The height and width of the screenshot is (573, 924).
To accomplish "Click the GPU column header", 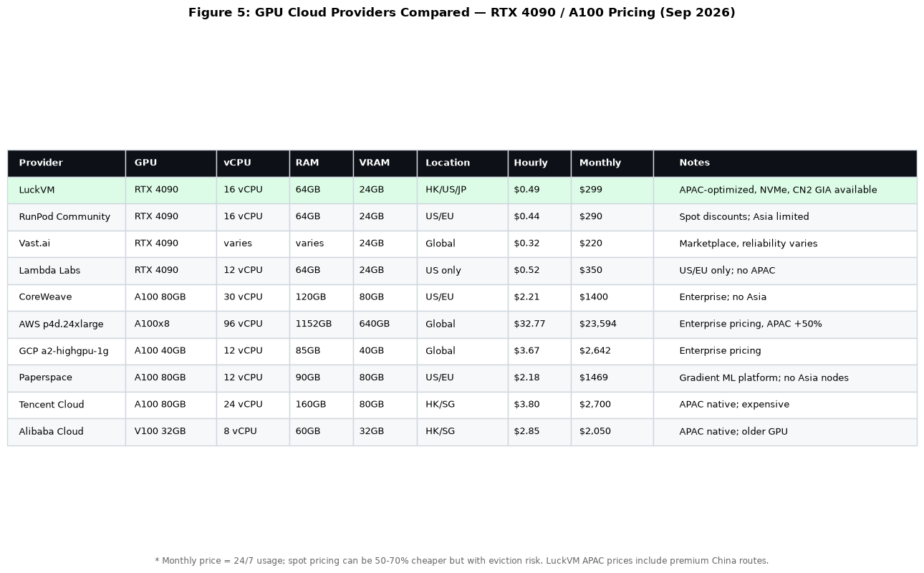I will (x=171, y=163).
